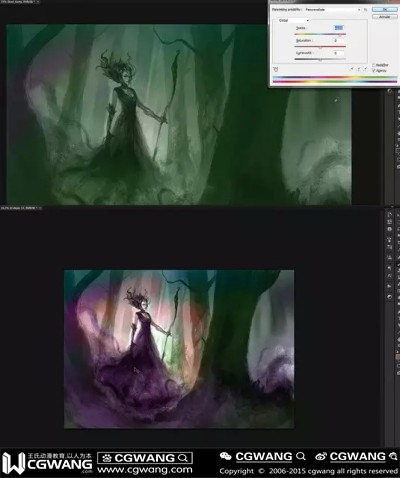
Task: Click the Luminosité slider handle
Action: [320, 60]
